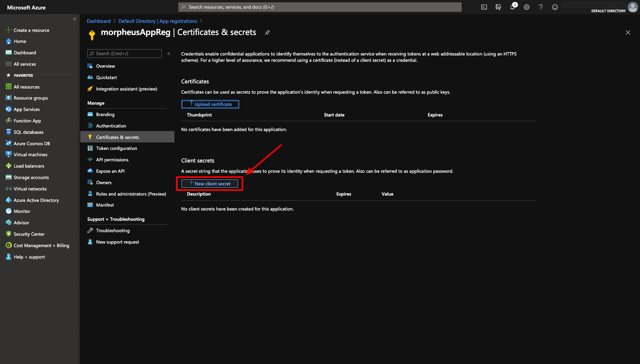Open Cloud Shell from the top bar
Viewport: 640px width, 364px height.
(x=484, y=7)
